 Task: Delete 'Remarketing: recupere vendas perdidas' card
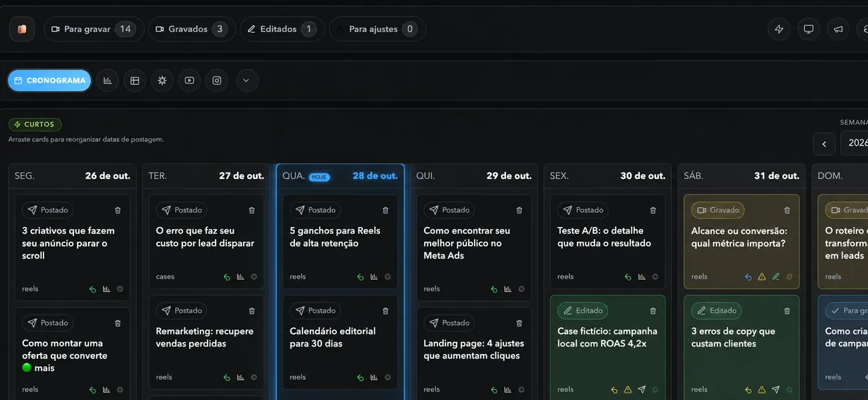252,311
